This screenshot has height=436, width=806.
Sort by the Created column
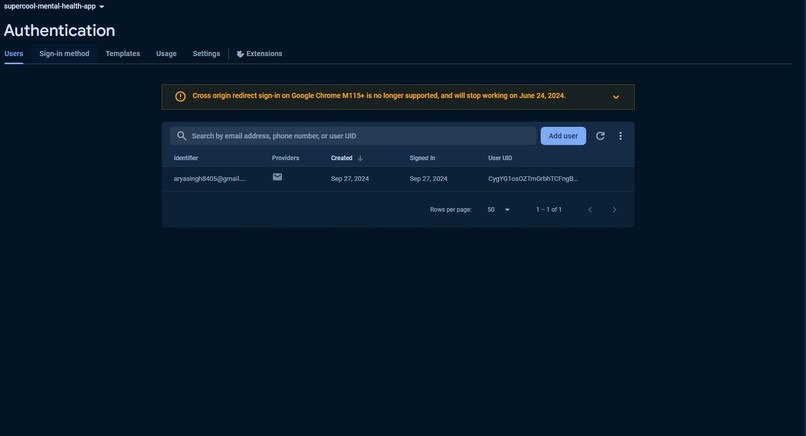[342, 158]
